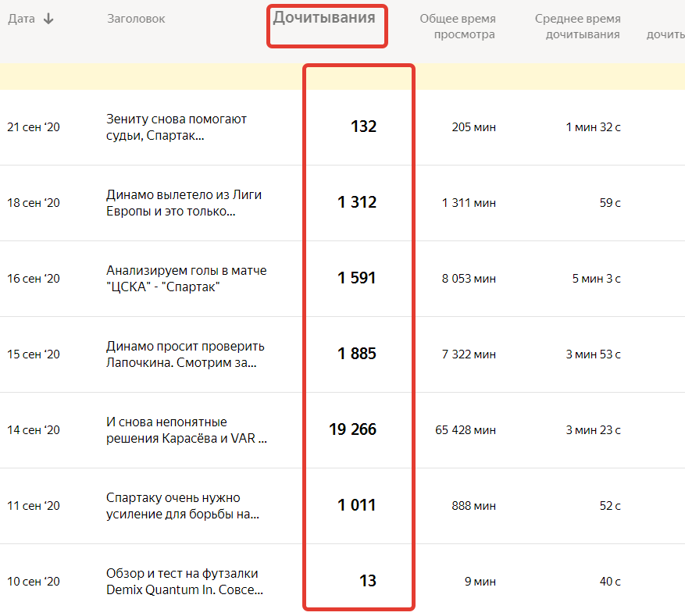The width and height of the screenshot is (685, 616).
Task: Open article Обзор и тест на футзалки Demix
Action: [184, 582]
